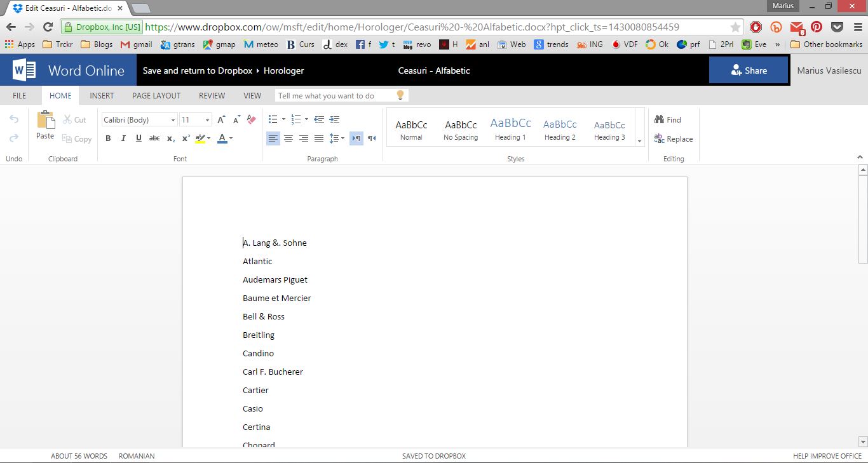Image resolution: width=868 pixels, height=463 pixels.
Task: Clear formatting with eraser icon
Action: tap(251, 119)
